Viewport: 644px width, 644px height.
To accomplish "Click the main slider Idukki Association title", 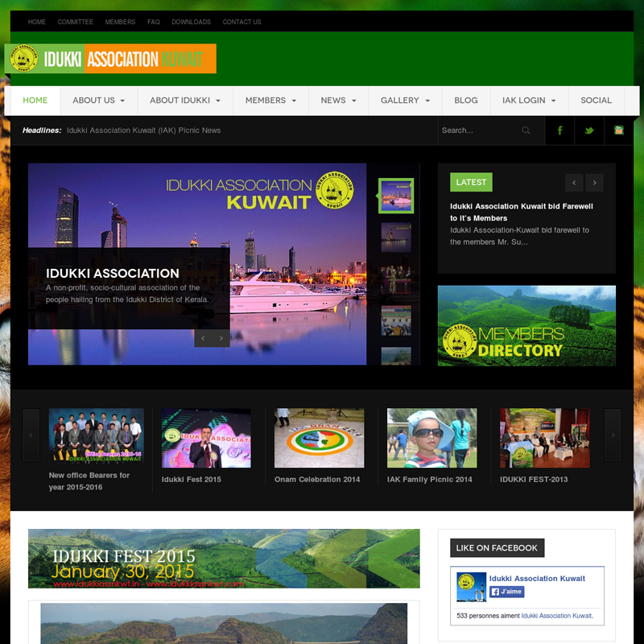I will pos(113,273).
